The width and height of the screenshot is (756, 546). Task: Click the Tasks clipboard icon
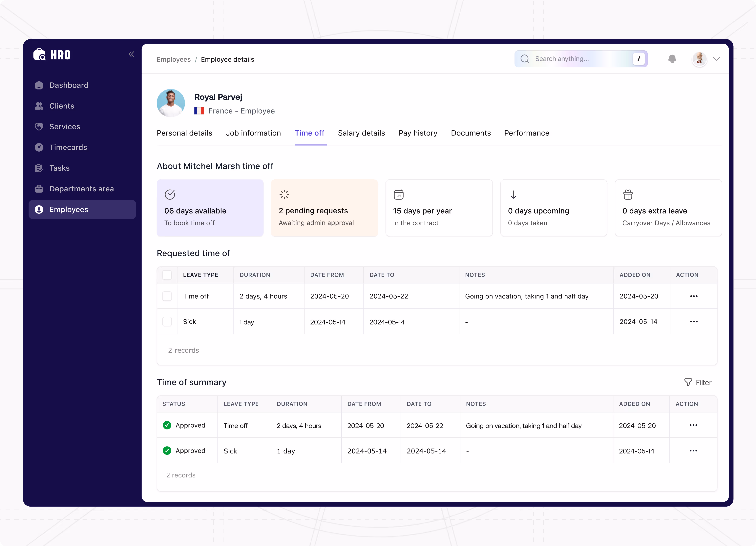[39, 168]
